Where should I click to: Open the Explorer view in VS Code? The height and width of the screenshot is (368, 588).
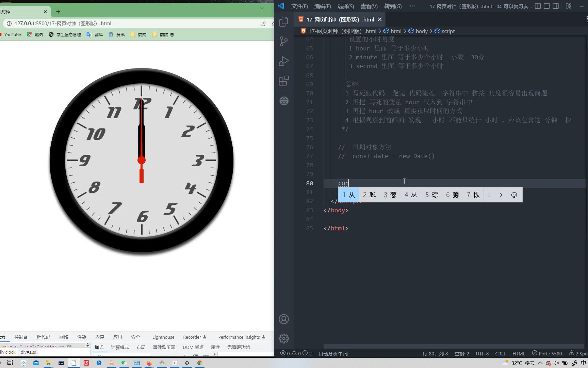283,21
